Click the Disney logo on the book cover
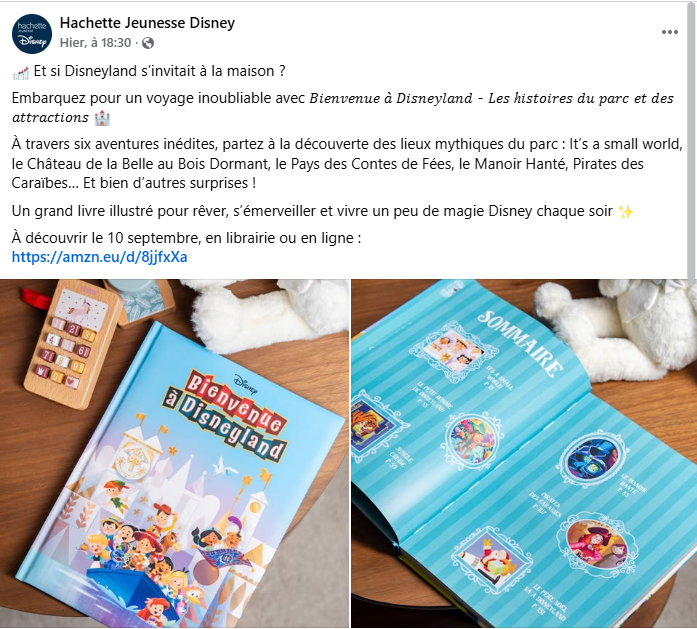 tap(246, 384)
